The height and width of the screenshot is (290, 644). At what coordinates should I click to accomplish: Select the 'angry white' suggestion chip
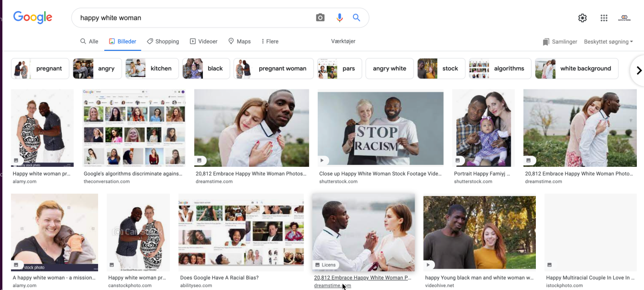coord(390,69)
